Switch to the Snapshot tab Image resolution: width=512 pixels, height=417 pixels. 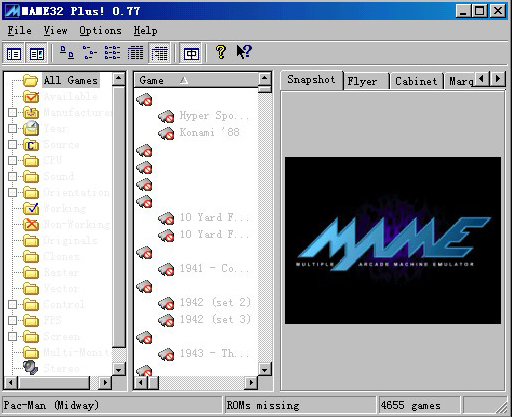point(311,80)
